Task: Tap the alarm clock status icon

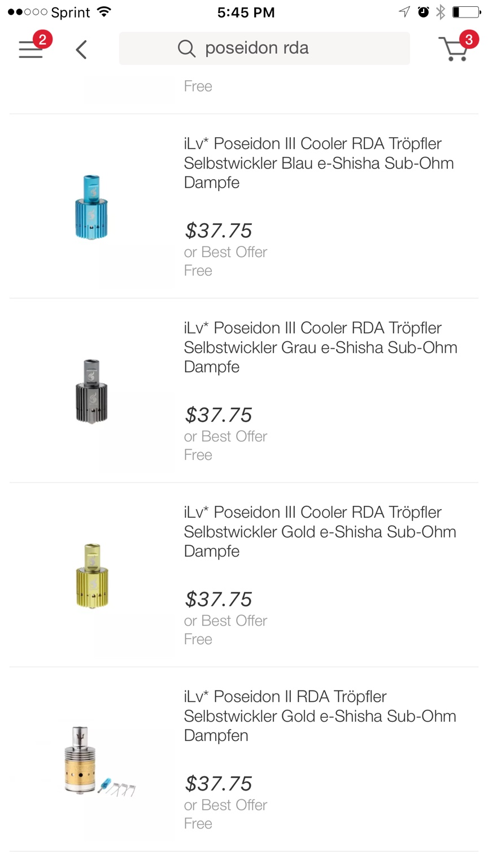Action: click(423, 12)
